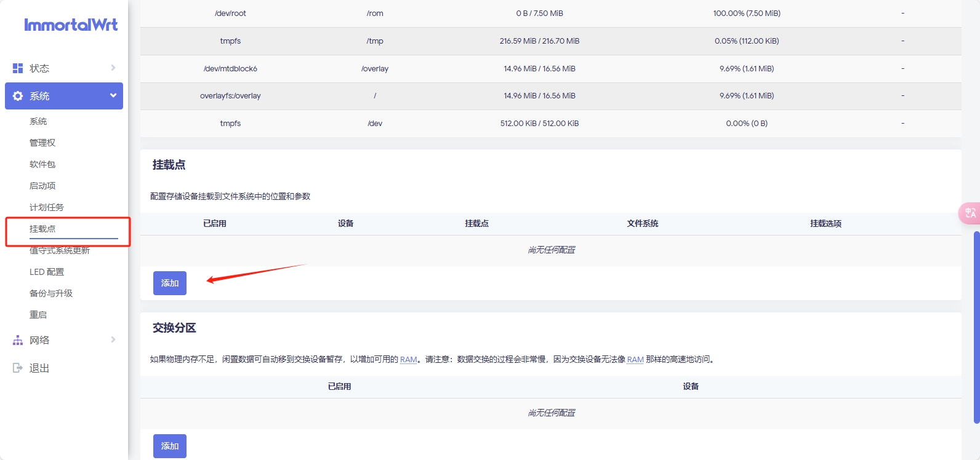The width and height of the screenshot is (980, 460).
Task: Click 退出 label in sidebar
Action: [x=39, y=368]
